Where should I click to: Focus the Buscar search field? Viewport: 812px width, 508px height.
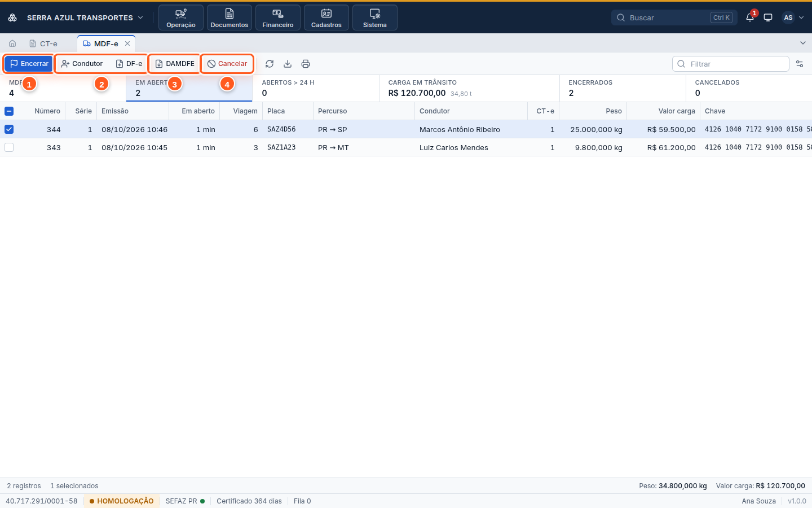point(674,17)
